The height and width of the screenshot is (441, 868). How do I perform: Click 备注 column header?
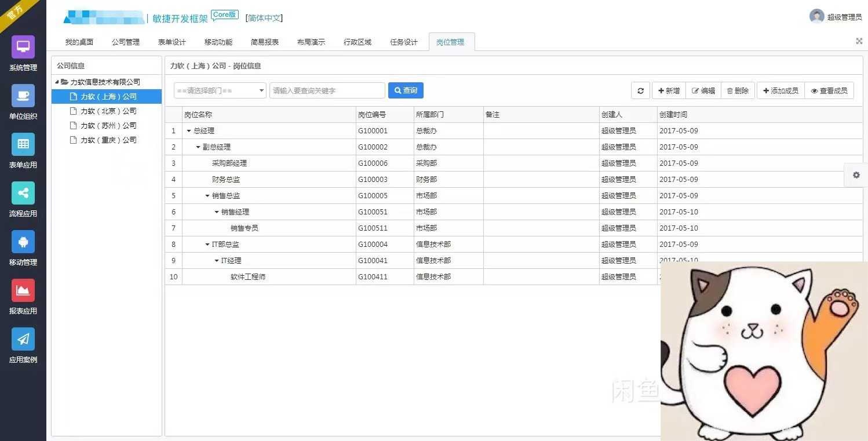click(541, 115)
